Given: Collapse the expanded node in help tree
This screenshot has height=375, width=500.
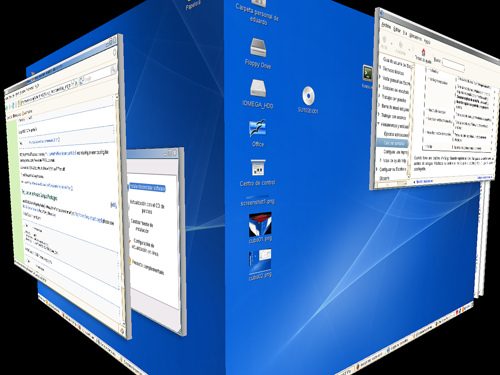Looking at the screenshot, I should coord(379,124).
